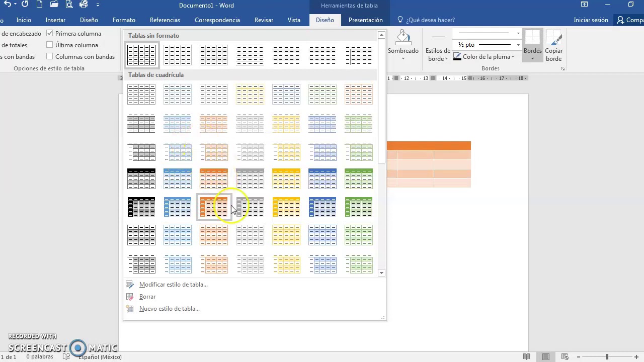Open the Vista tab
The image size is (644, 362).
pyautogui.click(x=294, y=20)
